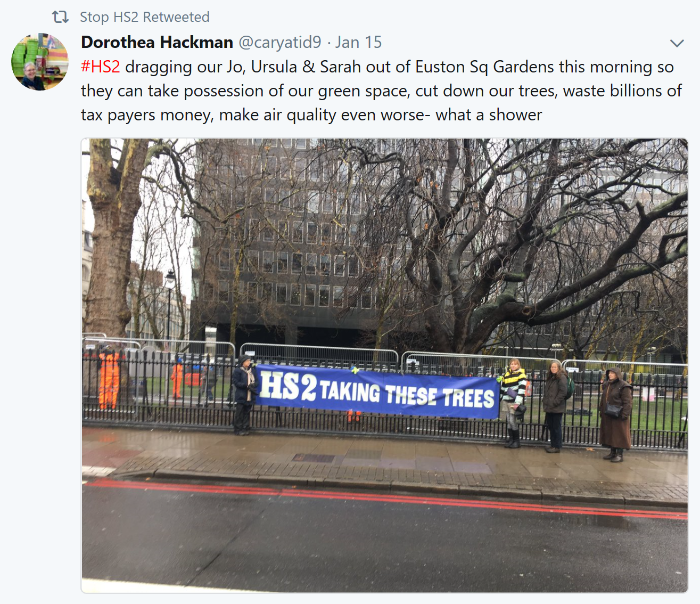The width and height of the screenshot is (700, 604).
Task: Click the person holding the banner's left end
Action: (244, 395)
